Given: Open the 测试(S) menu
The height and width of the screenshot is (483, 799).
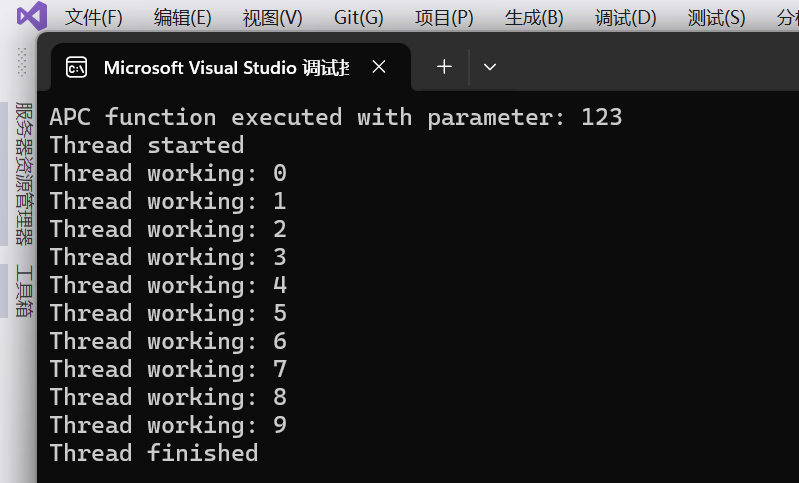Looking at the screenshot, I should point(716,17).
